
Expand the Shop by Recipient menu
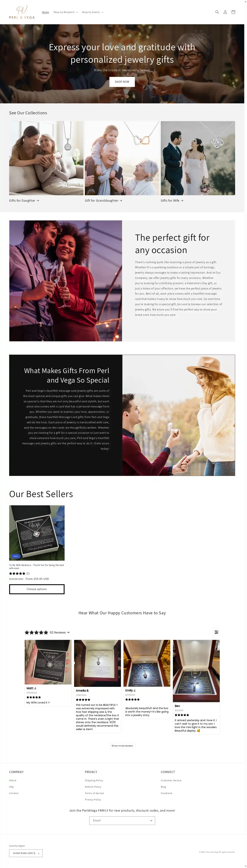[66, 12]
